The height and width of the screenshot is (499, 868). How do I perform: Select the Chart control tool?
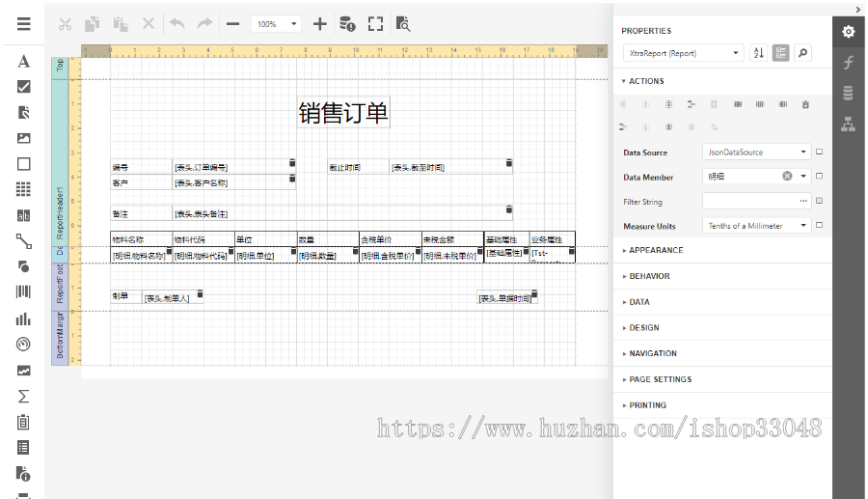click(24, 319)
